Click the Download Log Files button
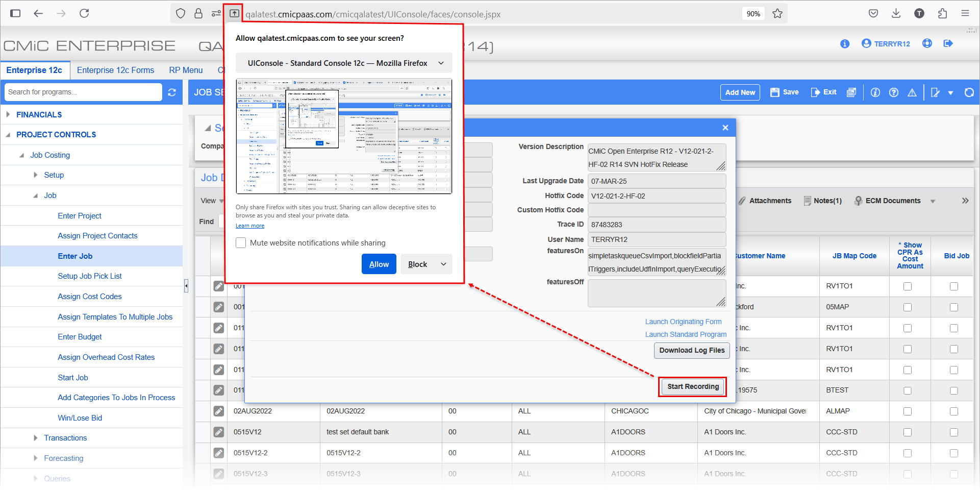The height and width of the screenshot is (490, 980). (x=692, y=350)
